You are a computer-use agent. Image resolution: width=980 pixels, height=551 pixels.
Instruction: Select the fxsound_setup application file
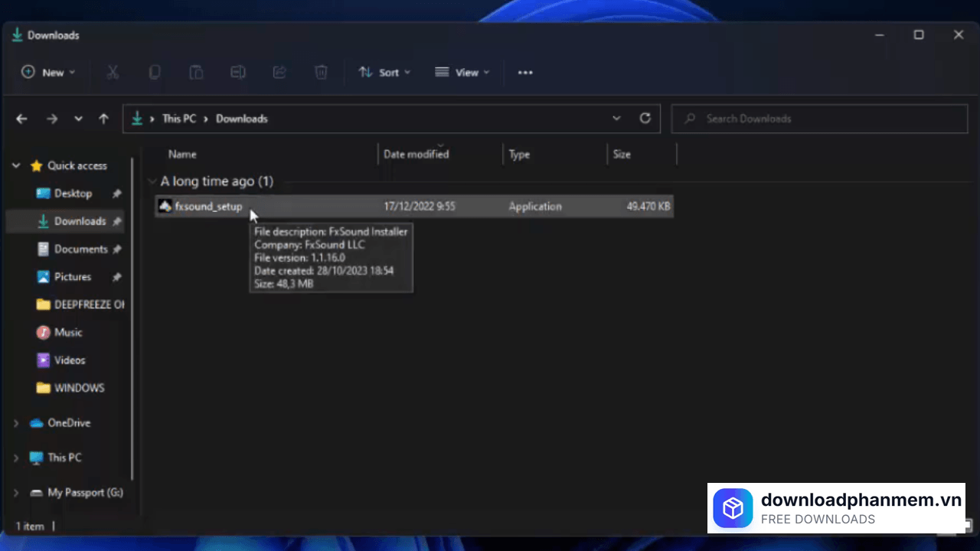(x=208, y=206)
